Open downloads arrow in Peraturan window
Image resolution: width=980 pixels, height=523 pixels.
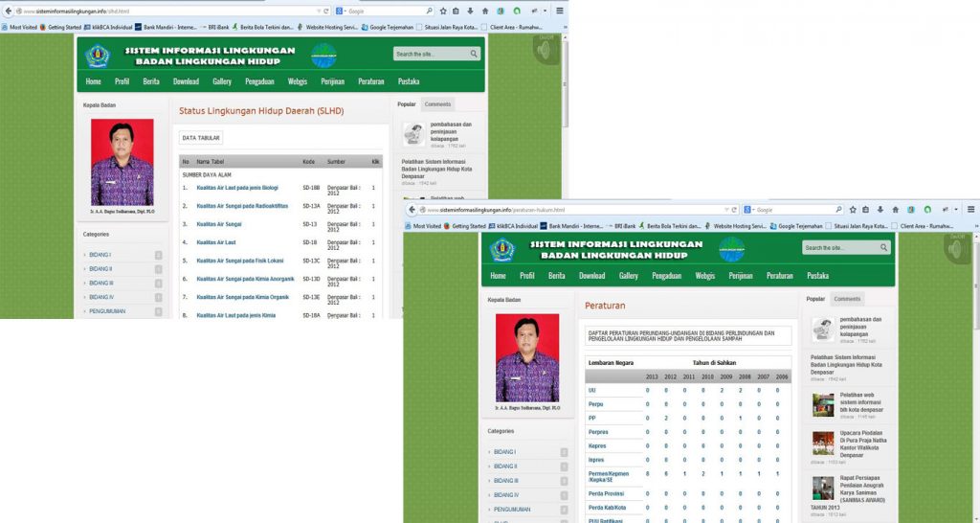[880, 210]
